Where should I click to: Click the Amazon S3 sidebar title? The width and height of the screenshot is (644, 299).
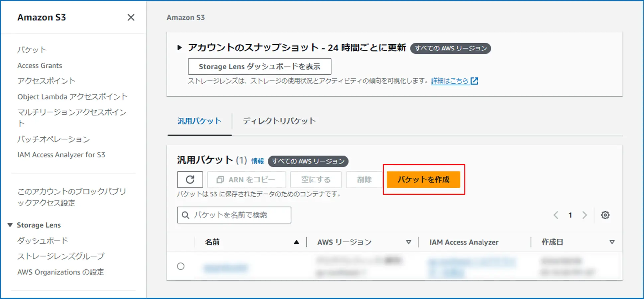pos(42,17)
